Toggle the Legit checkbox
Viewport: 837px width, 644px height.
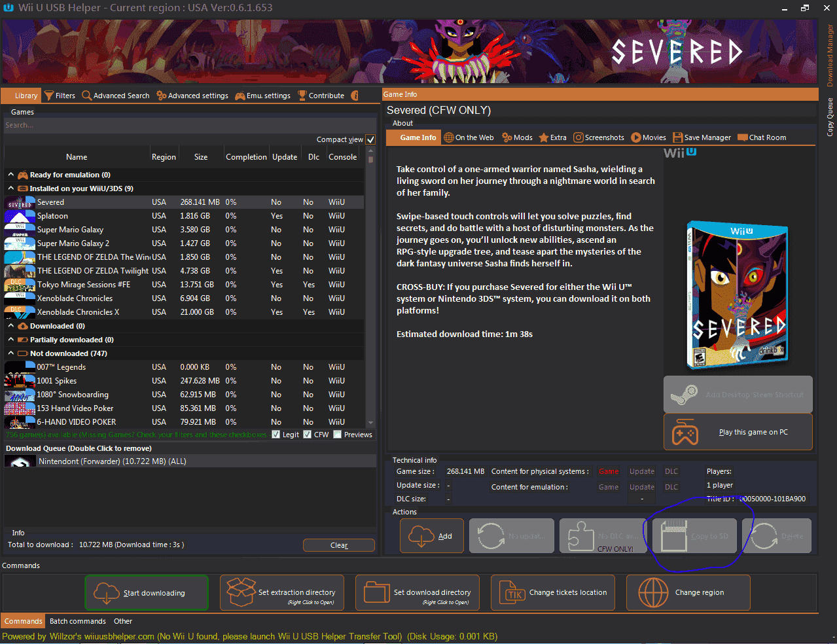tap(276, 435)
